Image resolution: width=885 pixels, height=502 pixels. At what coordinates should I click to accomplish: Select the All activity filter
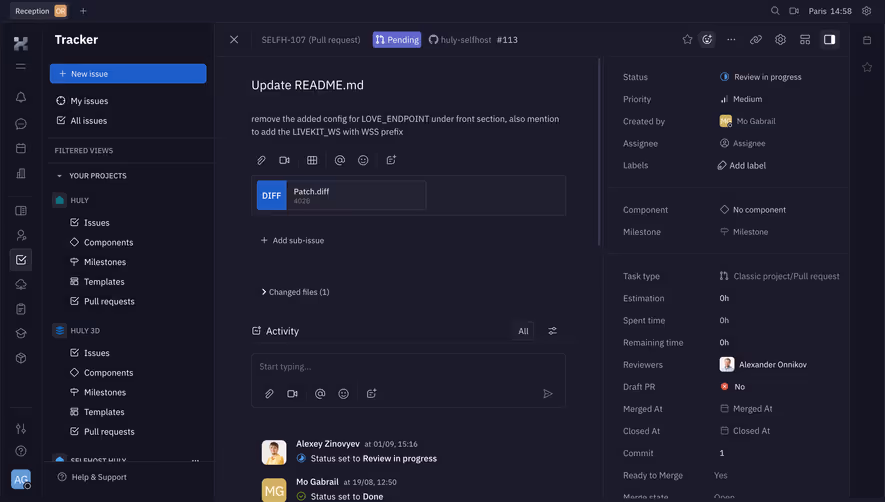click(x=523, y=331)
